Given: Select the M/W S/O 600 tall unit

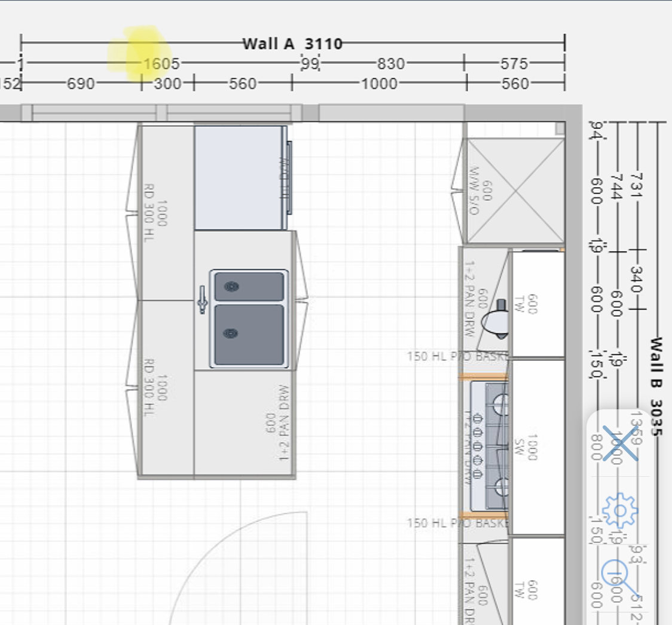Looking at the screenshot, I should pyautogui.click(x=515, y=191).
